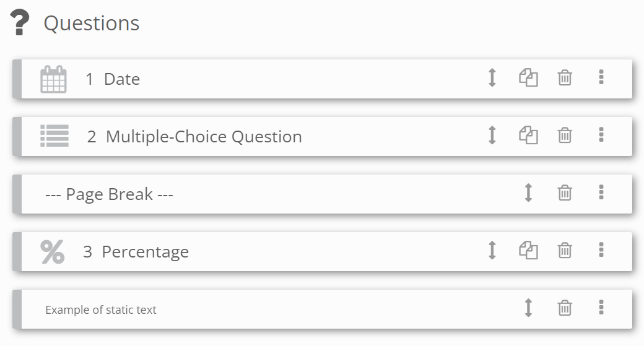The width and height of the screenshot is (644, 346).
Task: Open the static text three-dot menu
Action: [601, 308]
